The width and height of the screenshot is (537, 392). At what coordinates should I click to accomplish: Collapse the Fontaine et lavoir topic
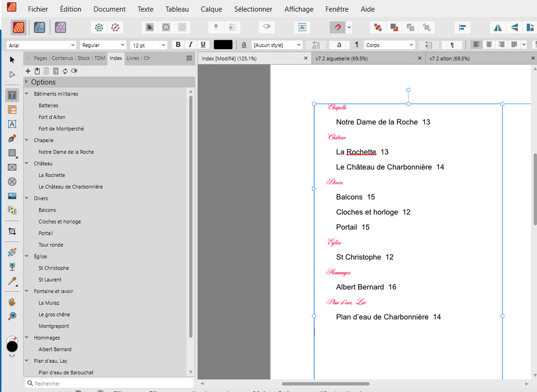click(26, 291)
